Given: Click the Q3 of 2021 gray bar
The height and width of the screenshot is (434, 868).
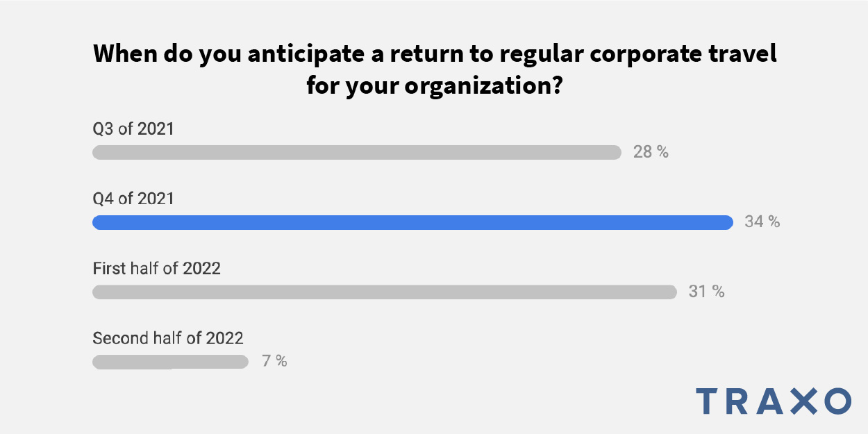Looking at the screenshot, I should coord(357,152).
